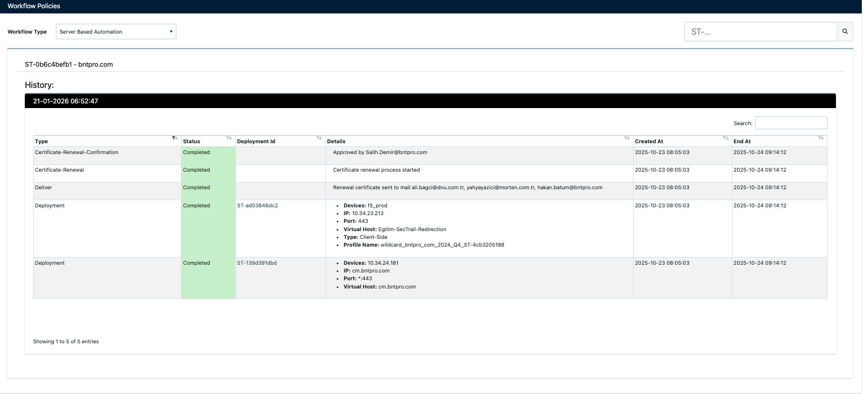
Task: Click 'Renewal certificate sent to mail' details
Action: (x=468, y=187)
